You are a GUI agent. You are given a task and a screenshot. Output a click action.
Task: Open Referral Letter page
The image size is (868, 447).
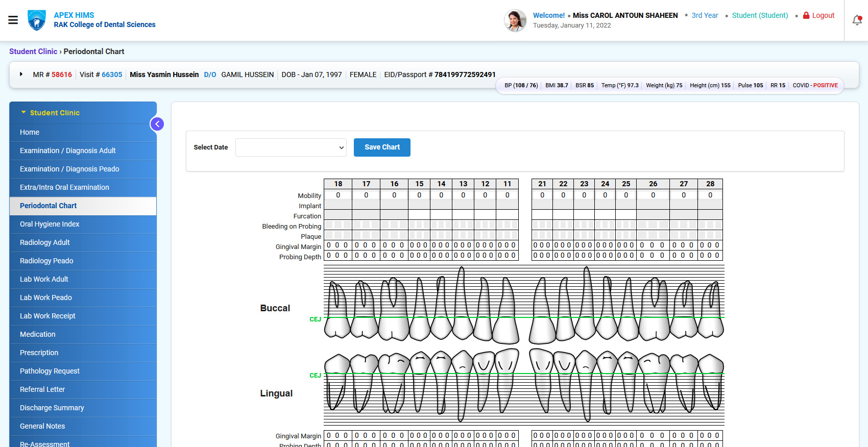[x=83, y=389]
